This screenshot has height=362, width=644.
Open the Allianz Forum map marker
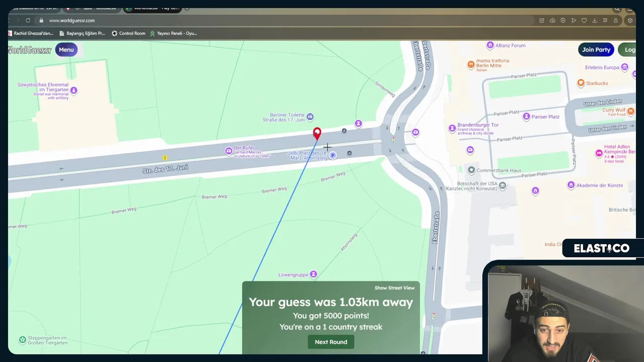tap(490, 45)
